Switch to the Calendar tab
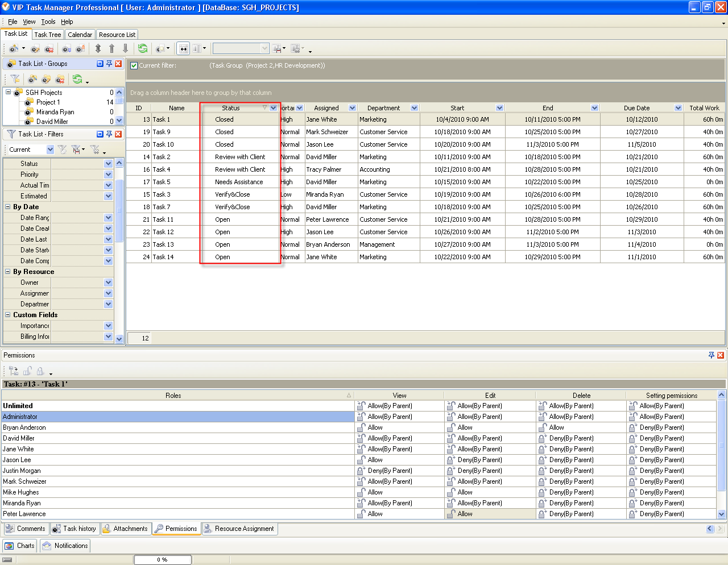The width and height of the screenshot is (728, 565). 80,35
